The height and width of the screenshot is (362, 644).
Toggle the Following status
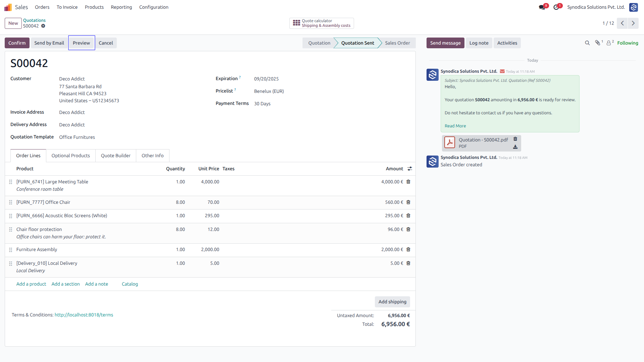click(x=628, y=43)
